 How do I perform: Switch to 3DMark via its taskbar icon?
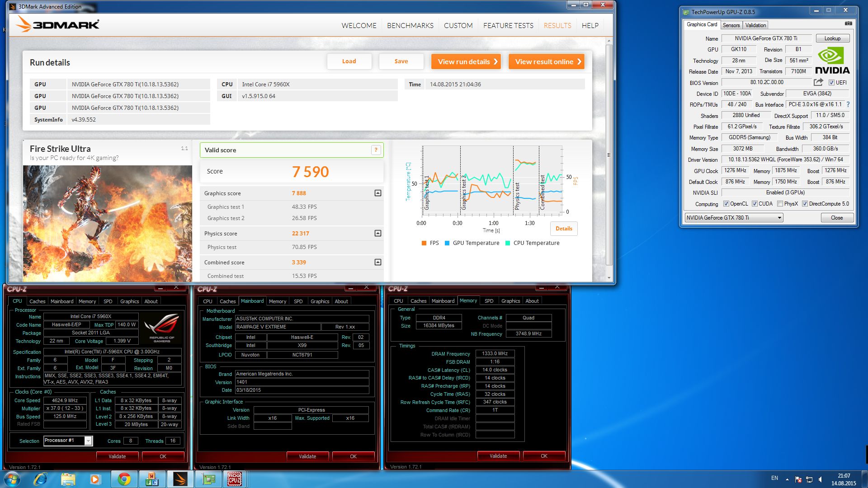(x=180, y=479)
